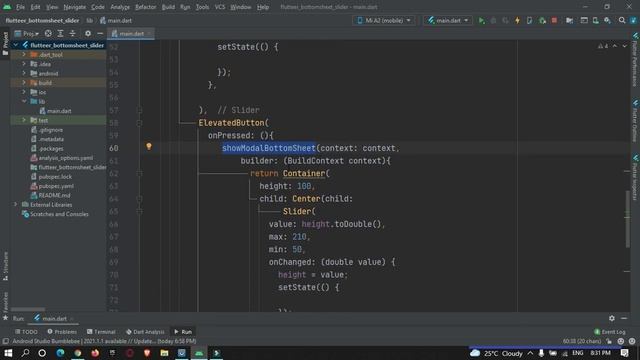640x360 pixels.
Task: Open the Event Log
Action: [x=610, y=332]
